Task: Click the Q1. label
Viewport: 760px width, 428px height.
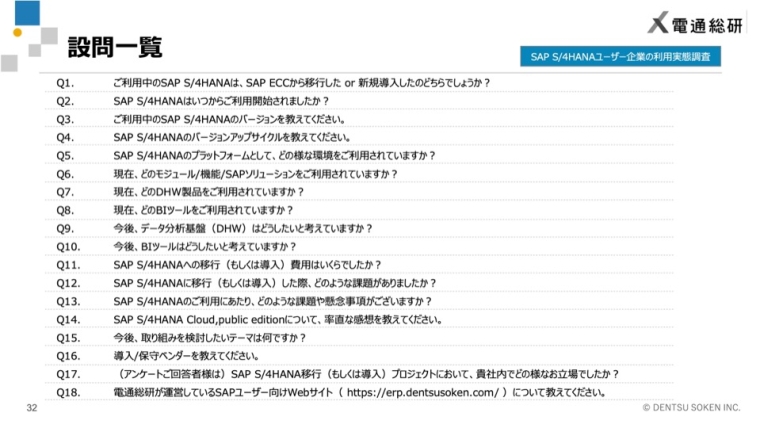Action: [x=65, y=83]
